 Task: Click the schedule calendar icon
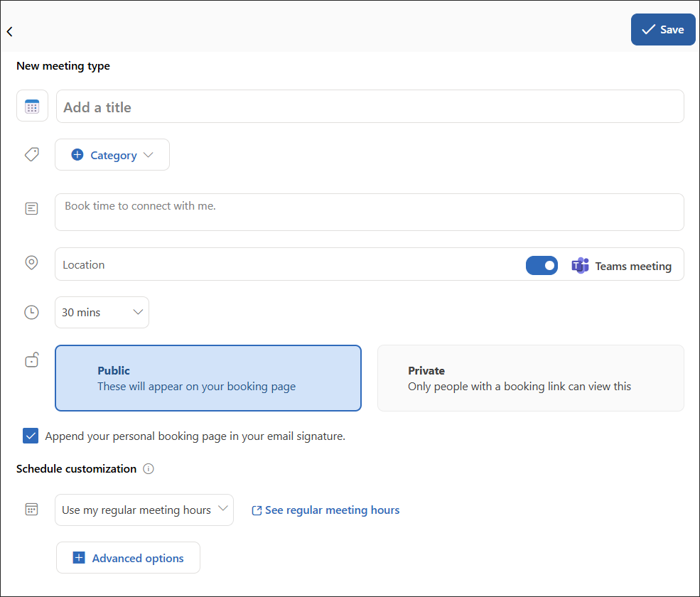point(31,509)
